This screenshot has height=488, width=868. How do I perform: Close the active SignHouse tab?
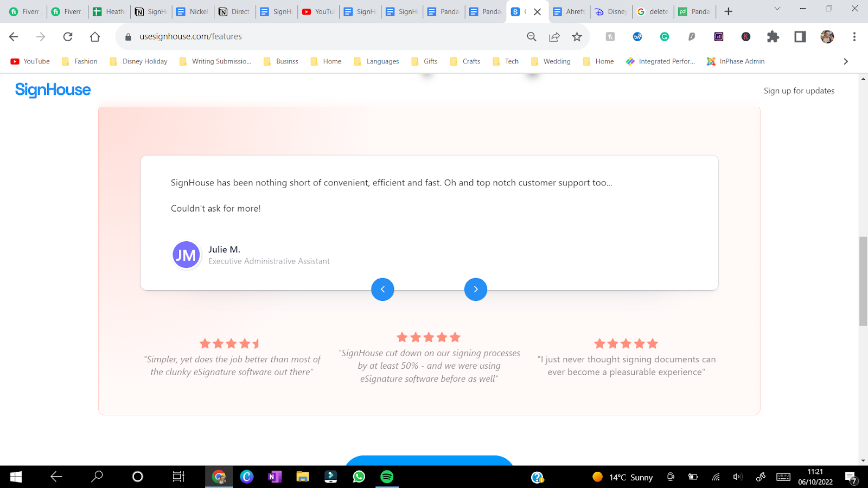pyautogui.click(x=538, y=11)
